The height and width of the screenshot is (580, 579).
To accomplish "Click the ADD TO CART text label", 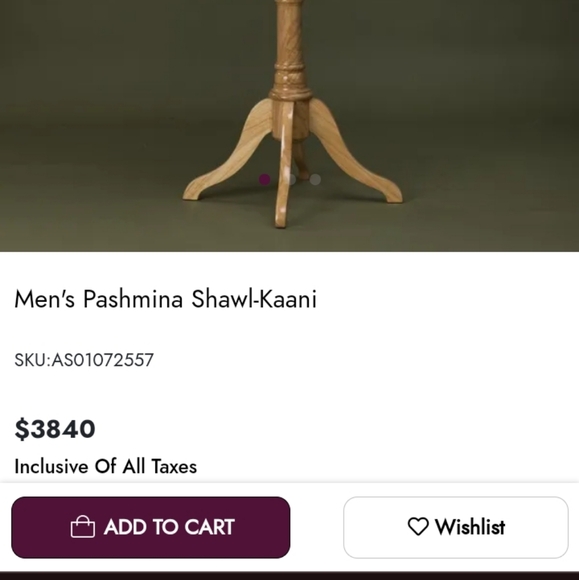I will (169, 527).
